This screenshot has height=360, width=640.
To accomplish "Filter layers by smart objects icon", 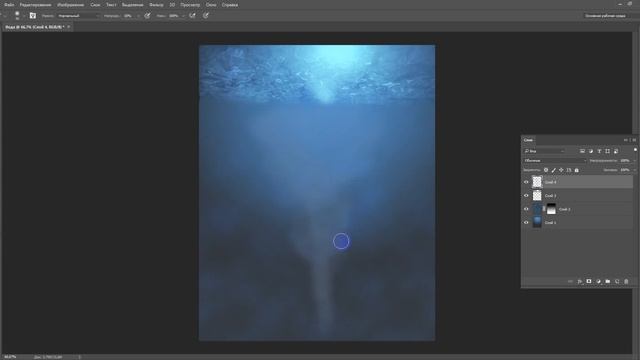I will coord(616,151).
